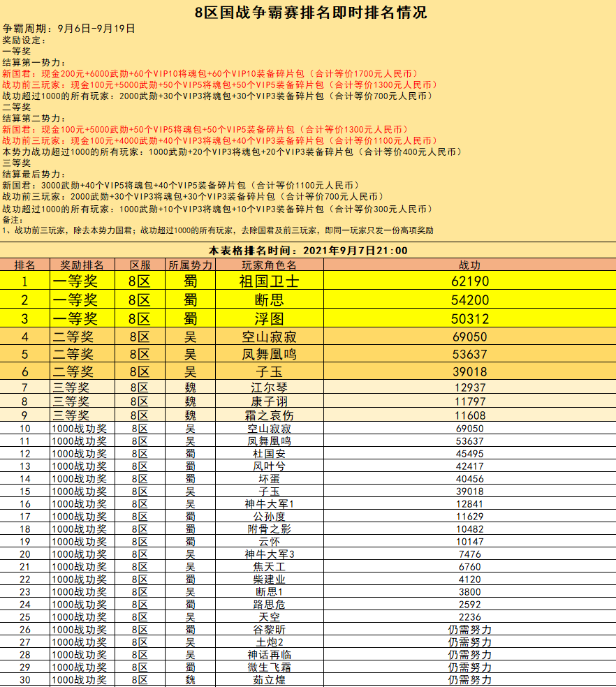Select the 11797 score cell
The image size is (616, 687).
click(469, 401)
